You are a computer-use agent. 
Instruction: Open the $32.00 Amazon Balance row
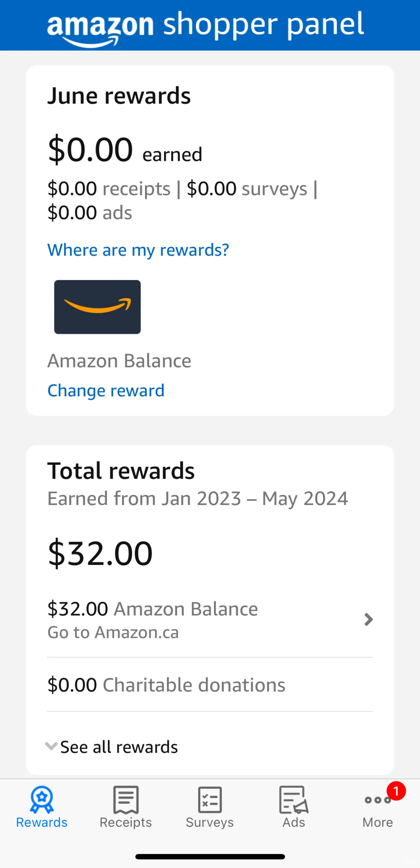click(152, 609)
